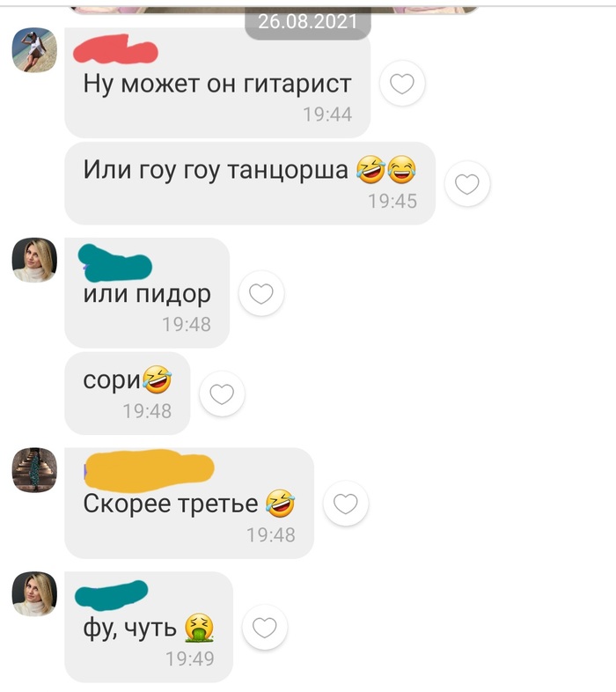This screenshot has width=616, height=692.
Task: Tap the teal-scribbled name above 19:48 message
Action: coord(114,263)
